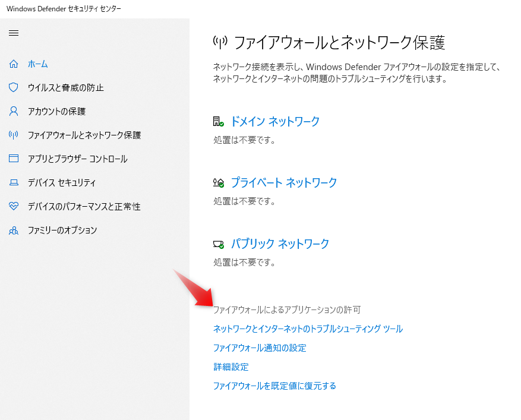Open プライベート ネットワーク settings

[284, 182]
